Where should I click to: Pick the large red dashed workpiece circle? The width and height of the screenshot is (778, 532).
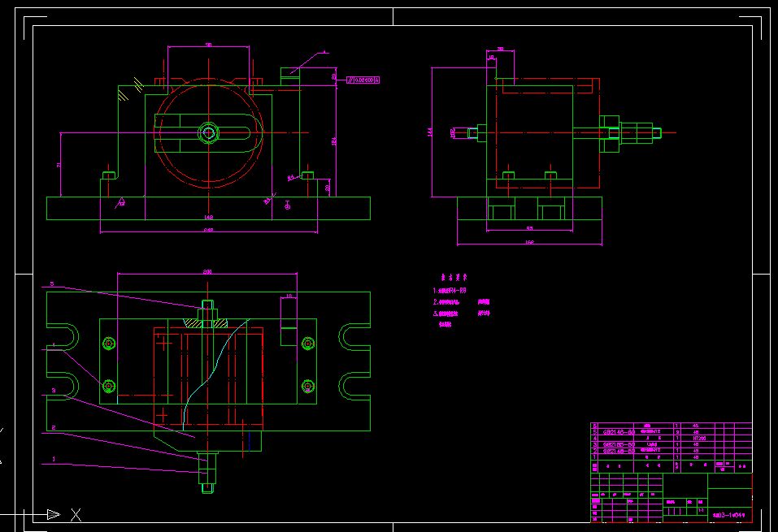(208, 133)
